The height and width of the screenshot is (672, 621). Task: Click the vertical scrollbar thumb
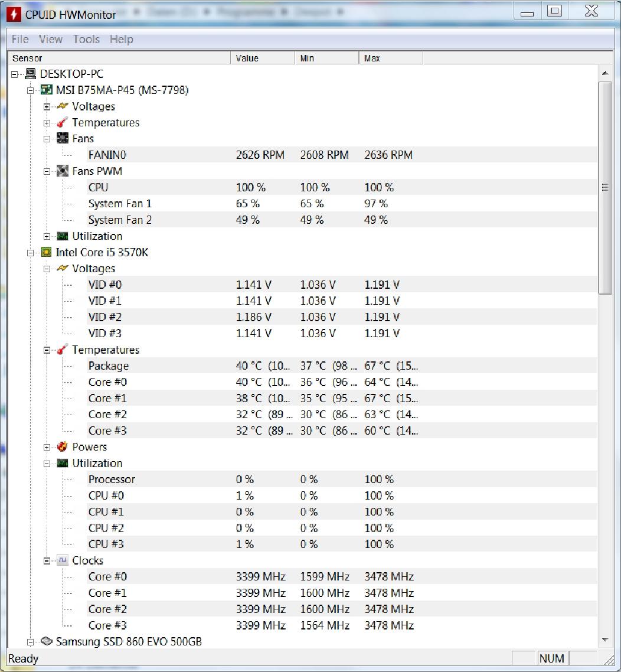[604, 188]
